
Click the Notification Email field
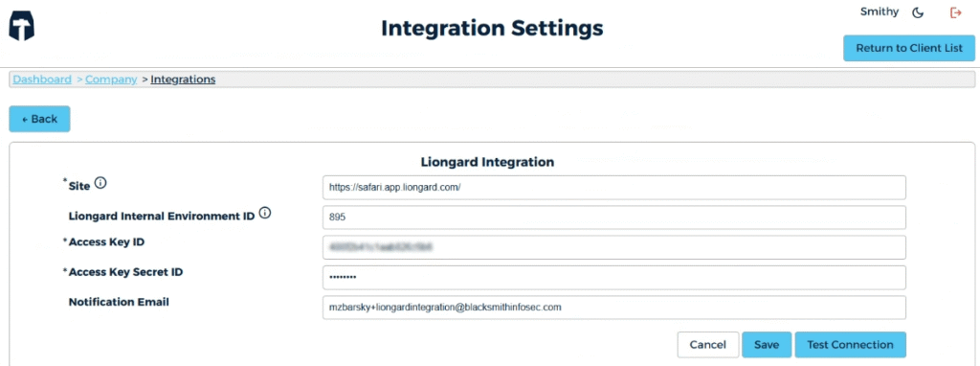click(613, 308)
